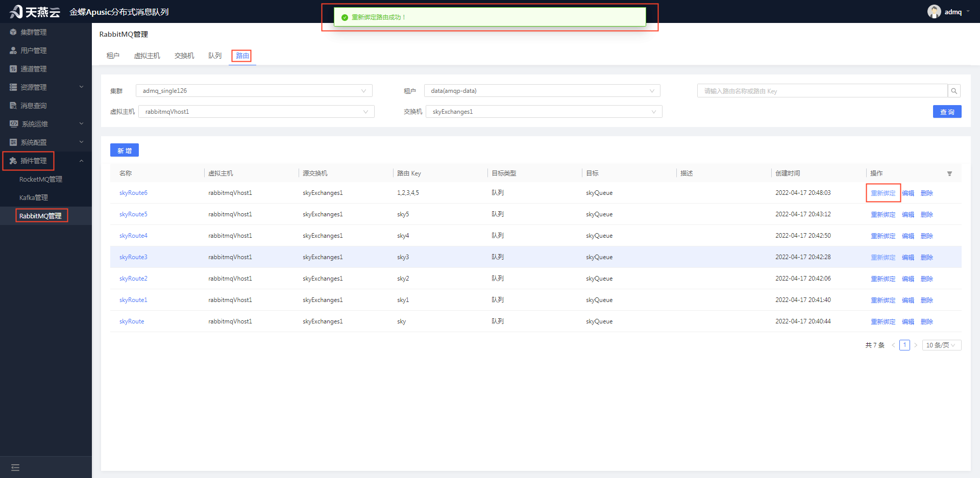The image size is (980, 478).
Task: Delete route skyRoute2
Action: tap(927, 279)
